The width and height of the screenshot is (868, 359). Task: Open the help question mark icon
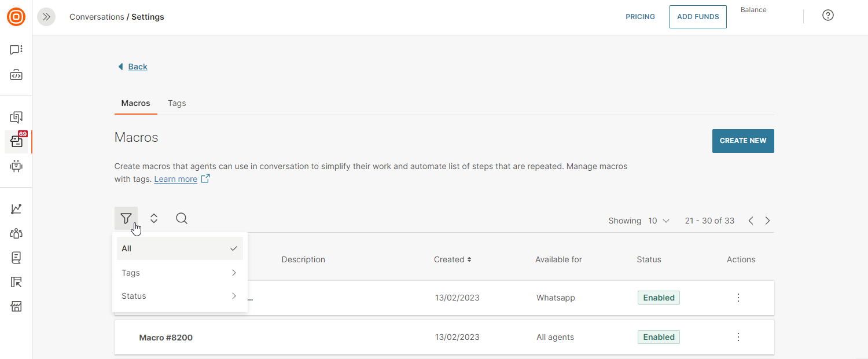(827, 16)
